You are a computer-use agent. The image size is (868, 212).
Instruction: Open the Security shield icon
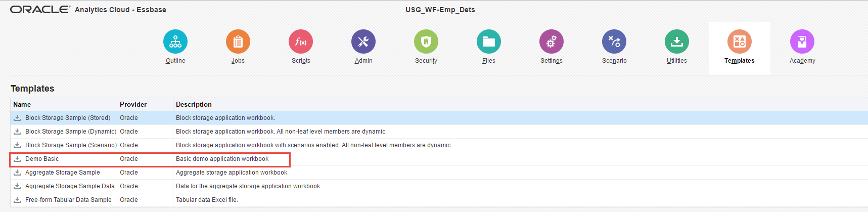coord(426,41)
